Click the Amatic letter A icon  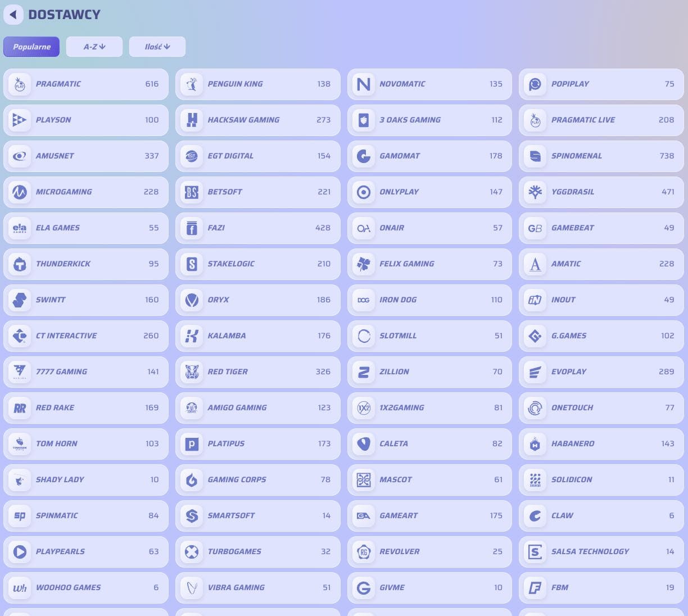click(x=535, y=264)
